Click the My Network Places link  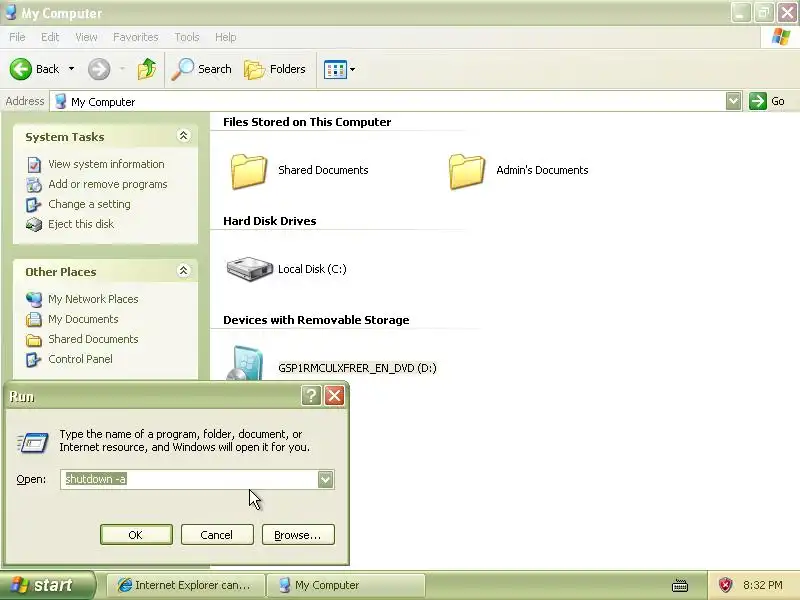coord(93,299)
